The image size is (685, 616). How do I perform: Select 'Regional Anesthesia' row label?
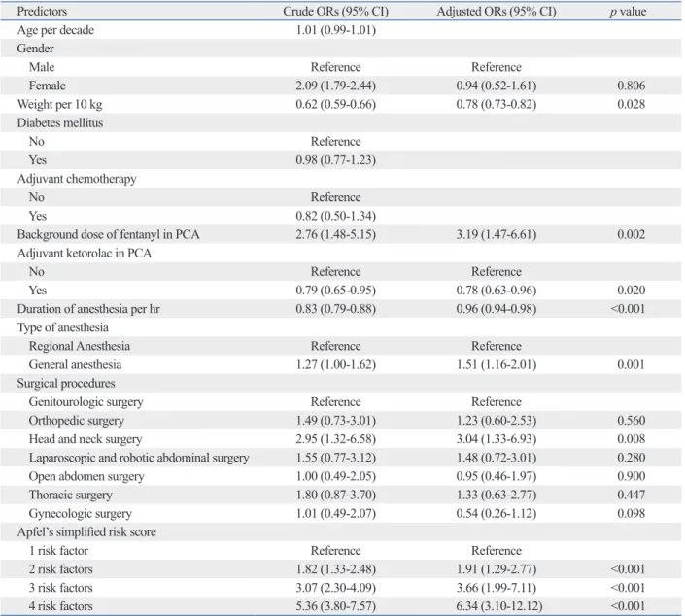click(79, 346)
